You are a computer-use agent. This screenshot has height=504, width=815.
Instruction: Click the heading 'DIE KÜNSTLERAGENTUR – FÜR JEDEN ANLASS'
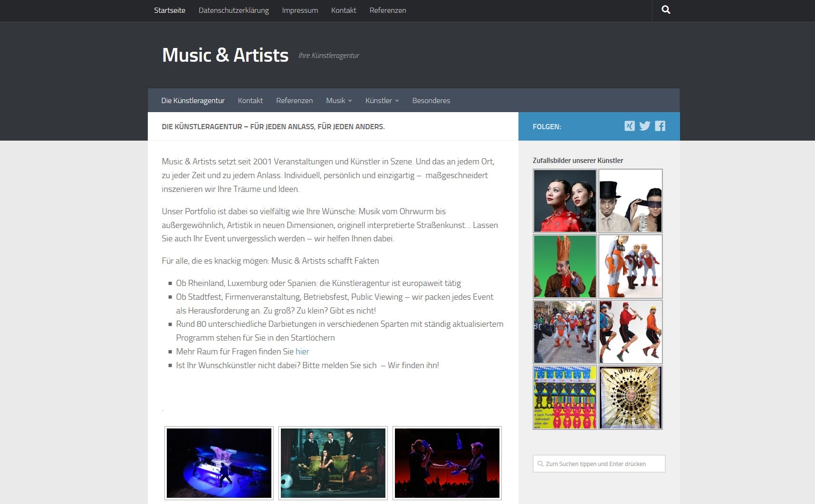click(x=273, y=126)
